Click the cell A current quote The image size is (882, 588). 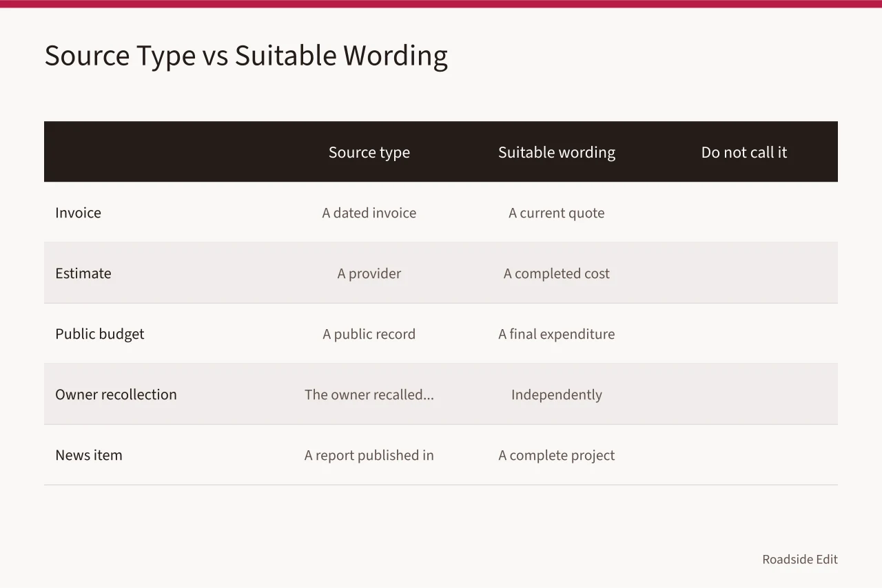pyautogui.click(x=557, y=213)
